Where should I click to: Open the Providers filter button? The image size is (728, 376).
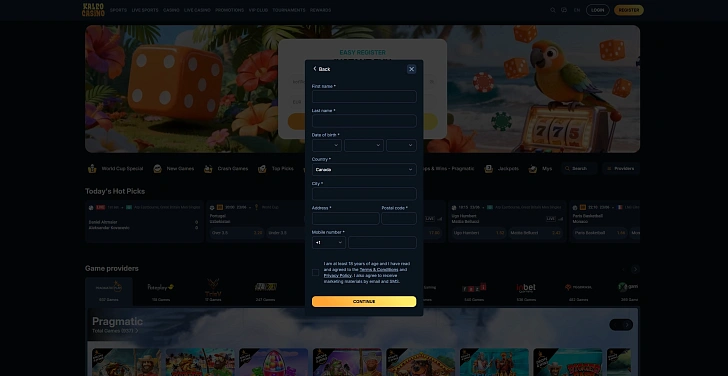621,169
